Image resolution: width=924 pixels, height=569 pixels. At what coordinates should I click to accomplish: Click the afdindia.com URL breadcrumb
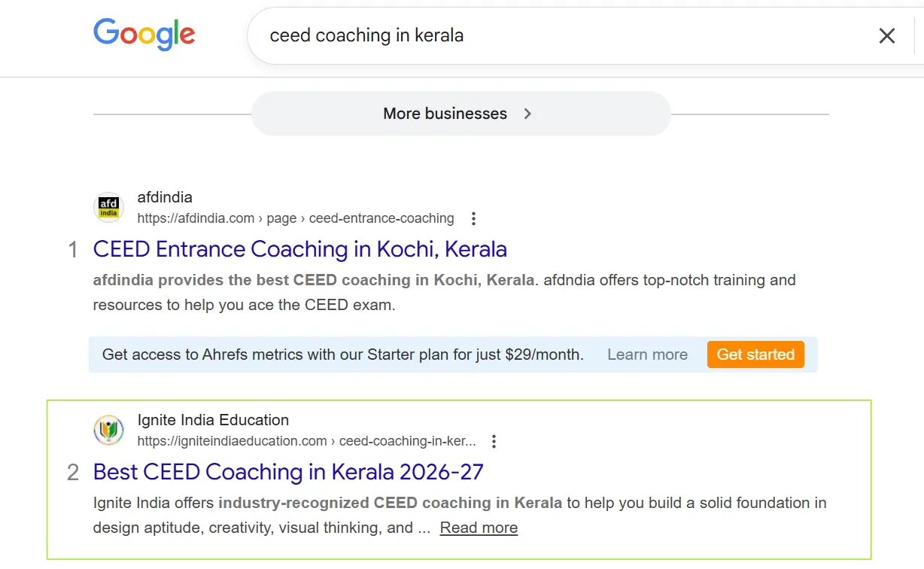(x=295, y=218)
